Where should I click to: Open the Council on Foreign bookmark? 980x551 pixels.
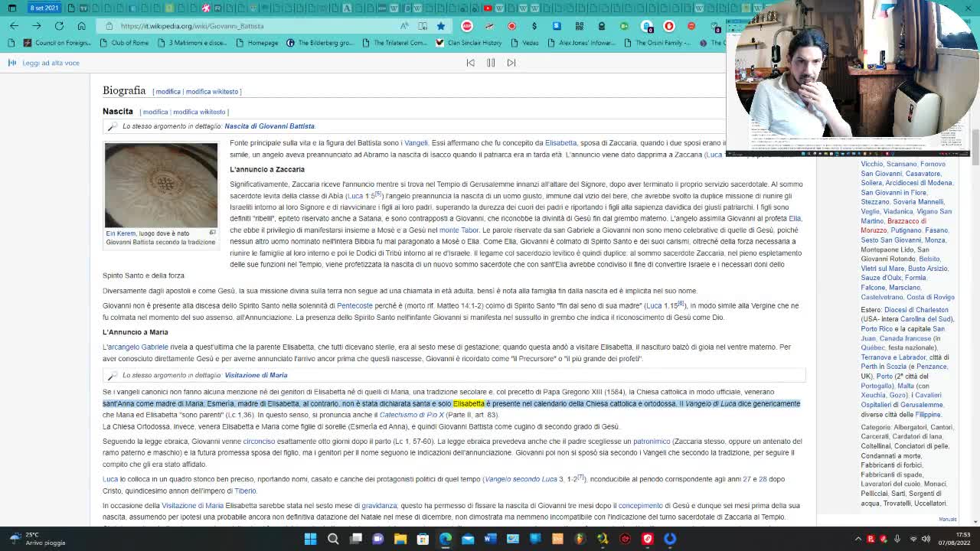click(x=57, y=43)
